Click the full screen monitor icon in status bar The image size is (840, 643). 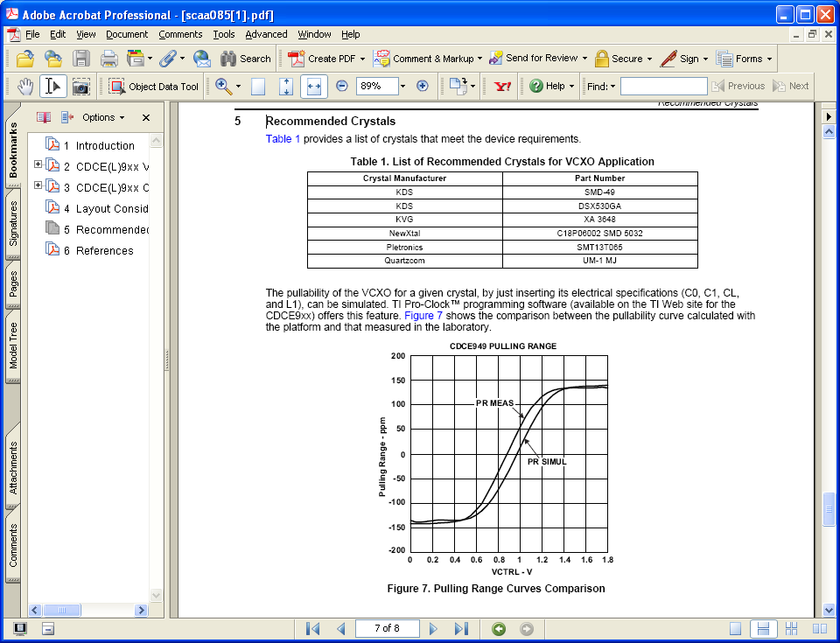pyautogui.click(x=20, y=628)
